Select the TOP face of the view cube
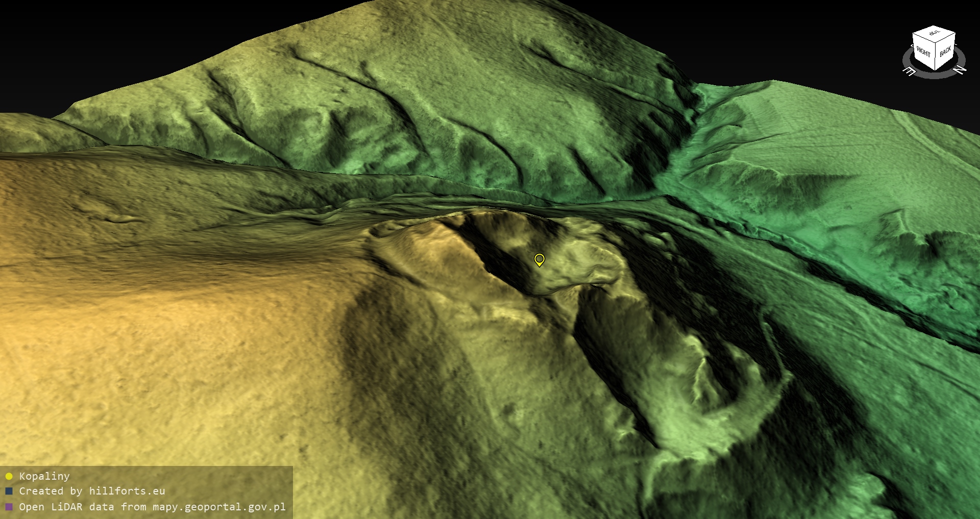Viewport: 980px width, 519px height. (x=934, y=34)
